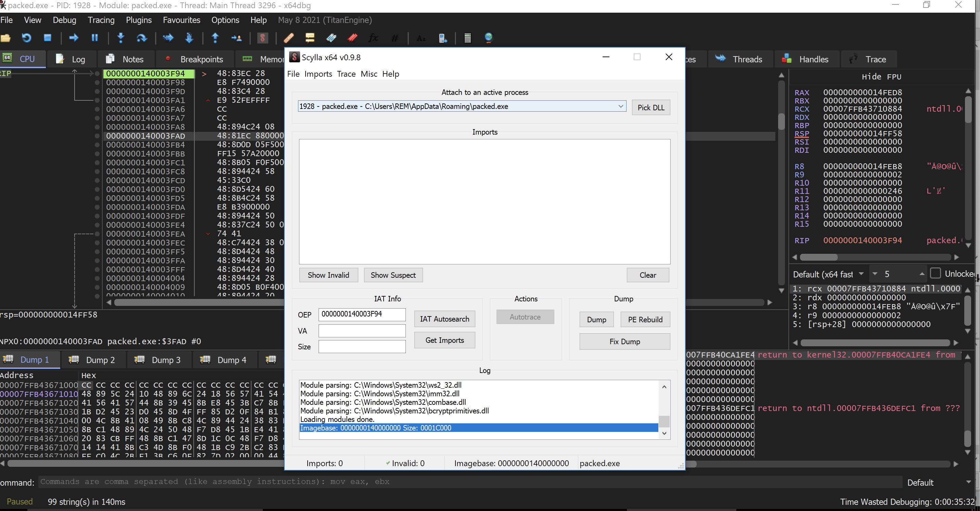The height and width of the screenshot is (511, 980).
Task: Click the Get Imports button
Action: point(444,340)
